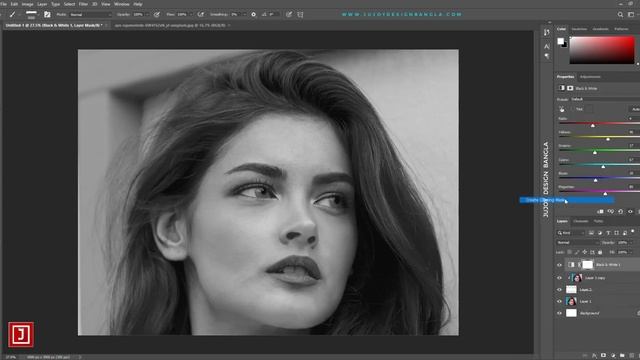Toggle pressure for opacity icon

pos(157,15)
